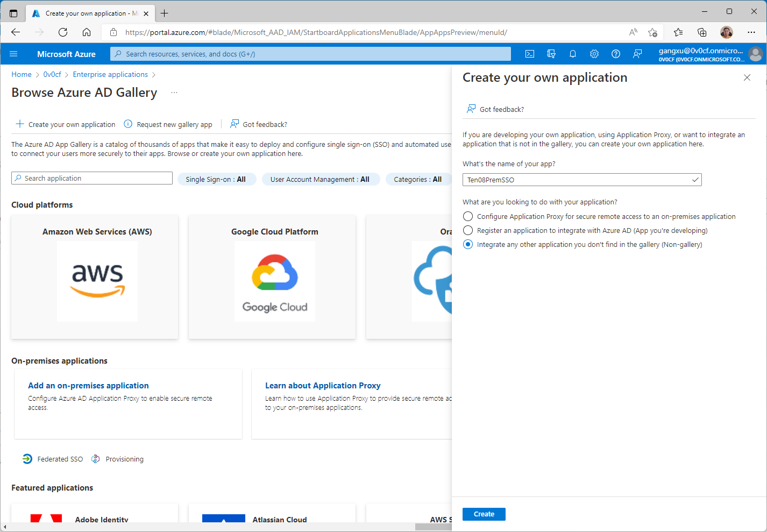Click the Create button

(x=484, y=514)
